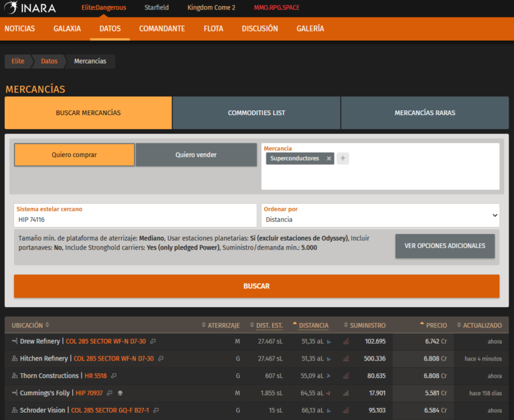This screenshot has height=420, width=514.
Task: Open the Ordenar por dropdown
Action: tap(380, 215)
